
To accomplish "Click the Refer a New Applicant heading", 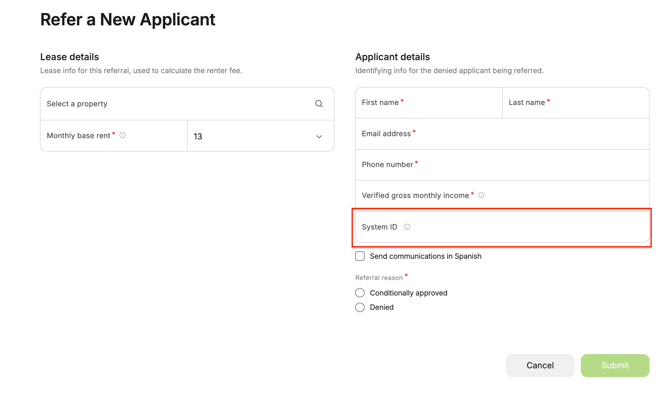I will [128, 20].
